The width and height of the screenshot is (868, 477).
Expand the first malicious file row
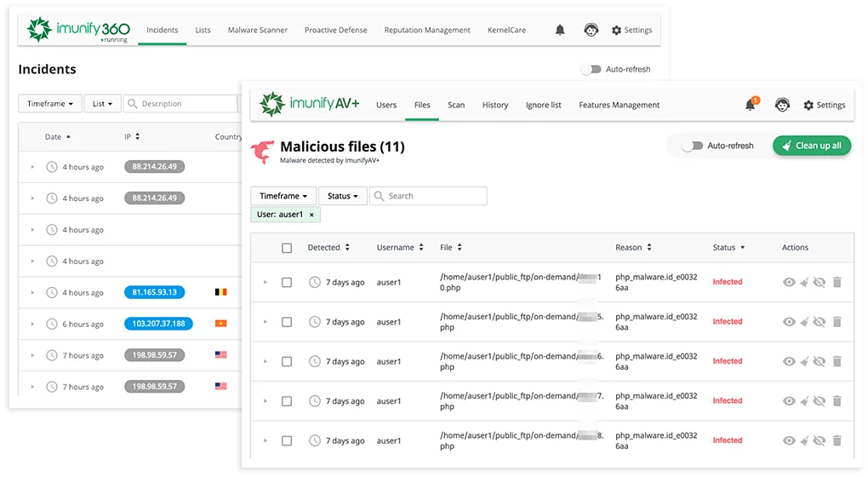pos(265,282)
